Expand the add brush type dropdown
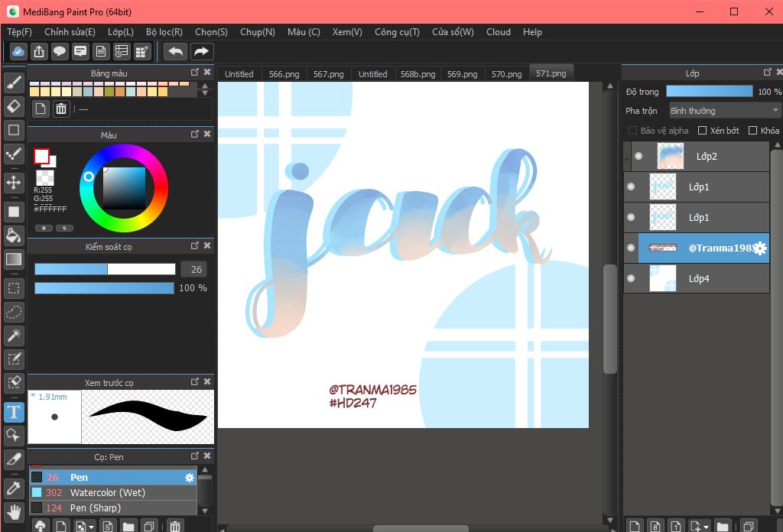This screenshot has height=532, width=783. point(91,527)
